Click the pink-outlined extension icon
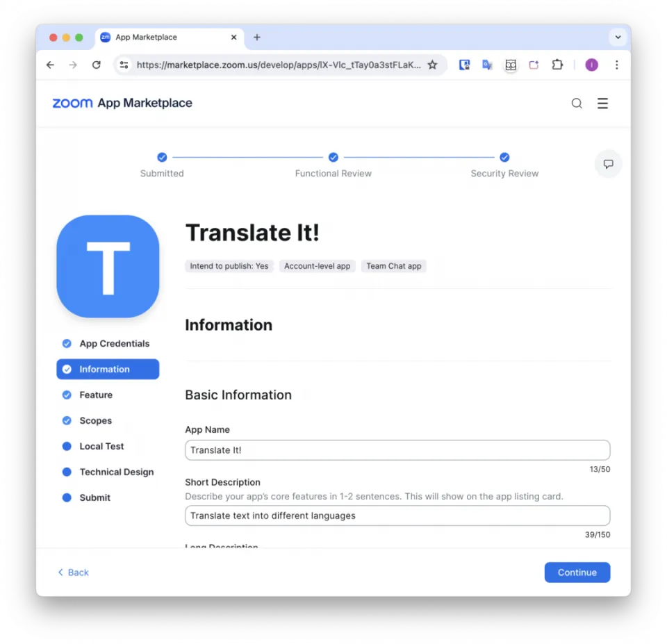The width and height of the screenshot is (667, 644). pyautogui.click(x=534, y=65)
